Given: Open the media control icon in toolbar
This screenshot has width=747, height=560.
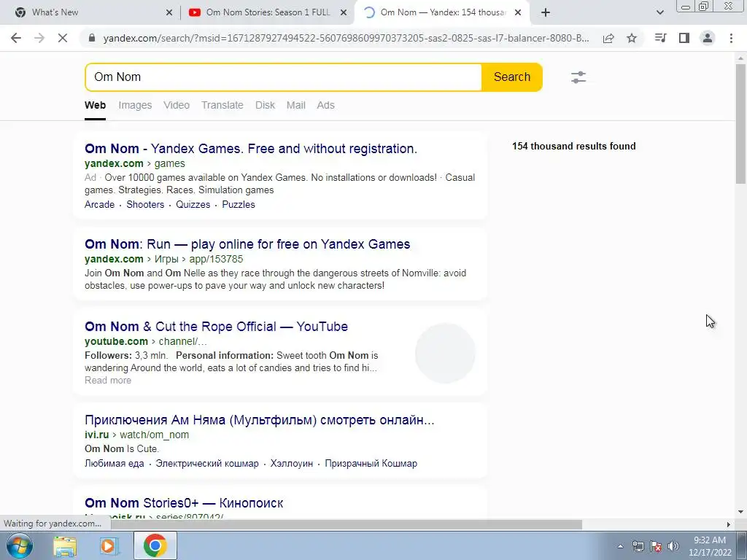Looking at the screenshot, I should [660, 38].
